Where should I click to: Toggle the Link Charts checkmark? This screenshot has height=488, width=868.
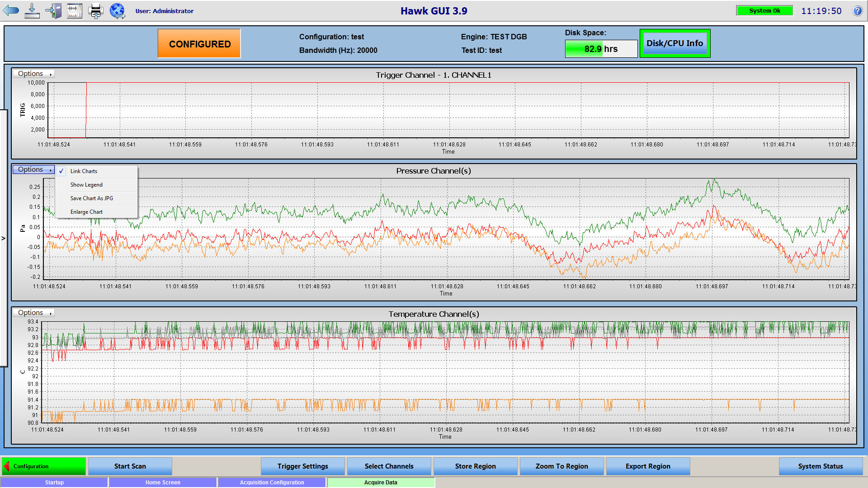61,171
